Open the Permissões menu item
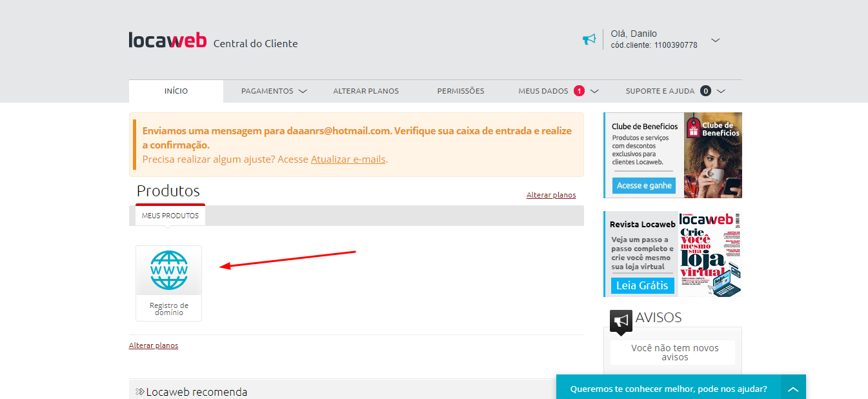The image size is (868, 399). (461, 91)
